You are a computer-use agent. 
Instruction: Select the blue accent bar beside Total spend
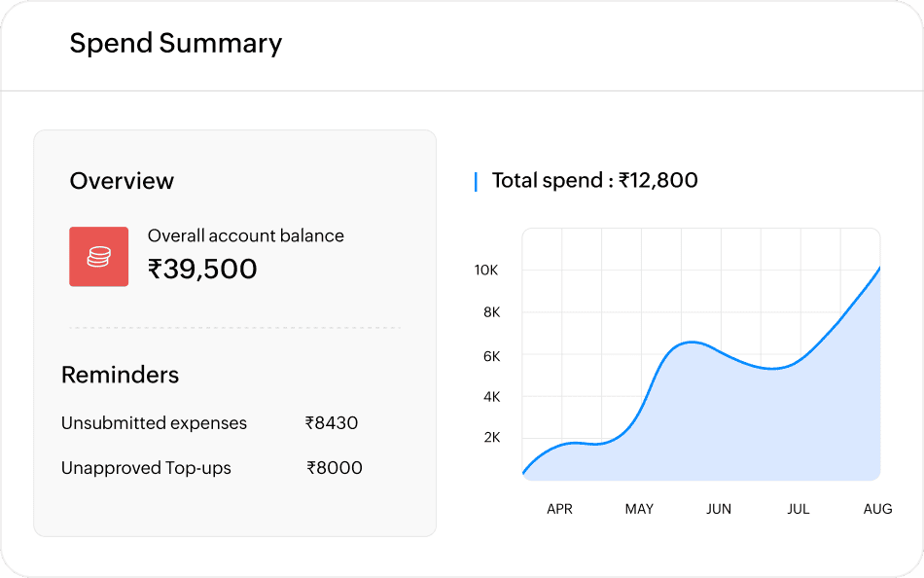pyautogui.click(x=475, y=181)
